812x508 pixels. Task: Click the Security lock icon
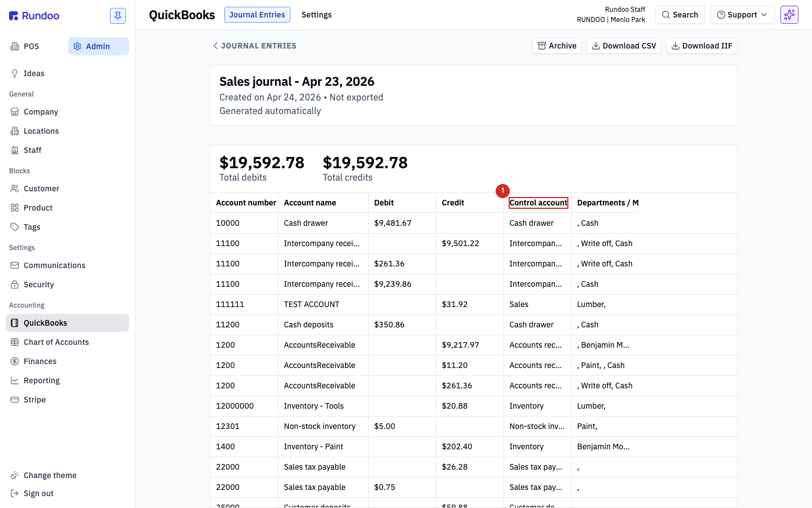tap(15, 284)
